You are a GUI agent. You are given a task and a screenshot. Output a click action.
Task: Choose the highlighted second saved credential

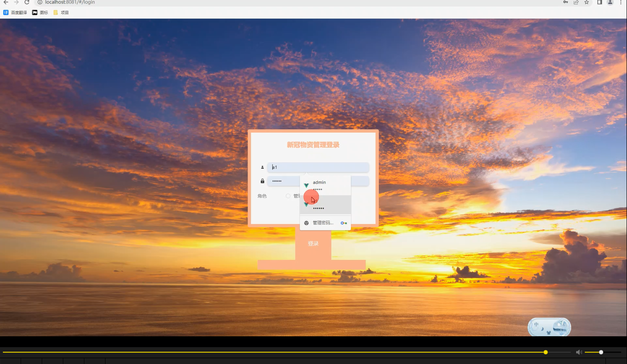click(x=325, y=205)
